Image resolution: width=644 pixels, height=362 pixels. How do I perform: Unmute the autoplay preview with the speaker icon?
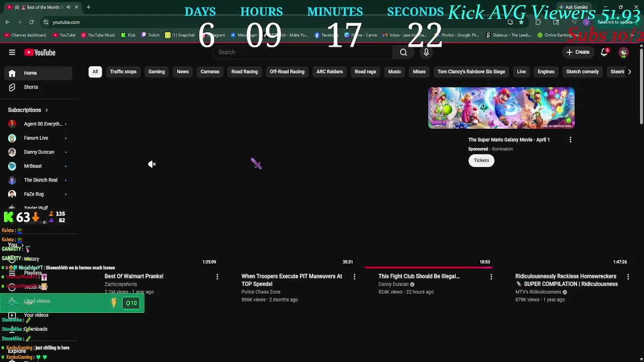(152, 164)
